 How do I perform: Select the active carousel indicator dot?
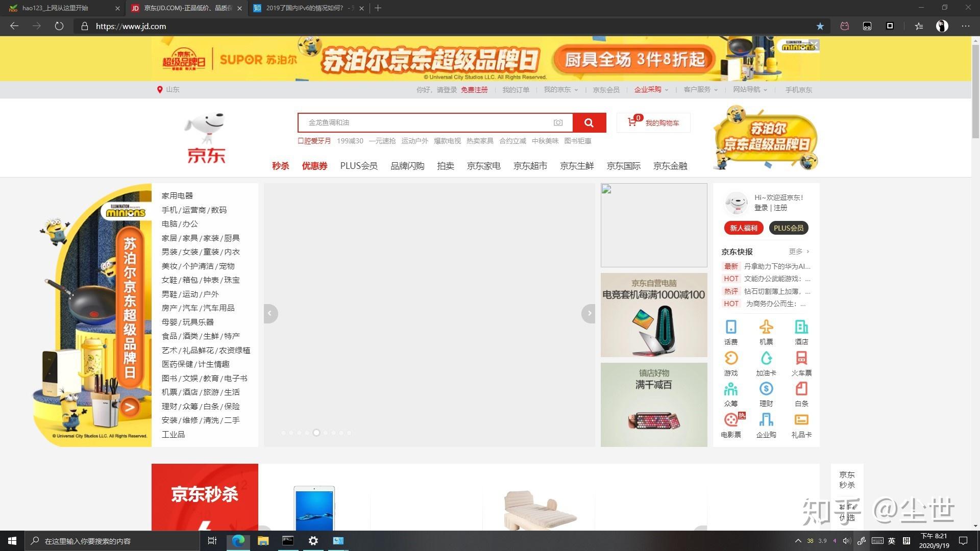(316, 433)
